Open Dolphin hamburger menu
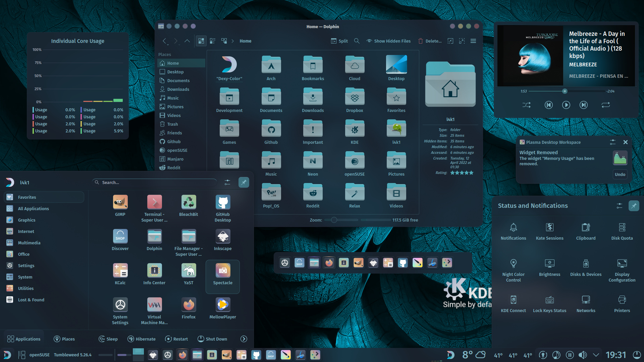 click(473, 41)
